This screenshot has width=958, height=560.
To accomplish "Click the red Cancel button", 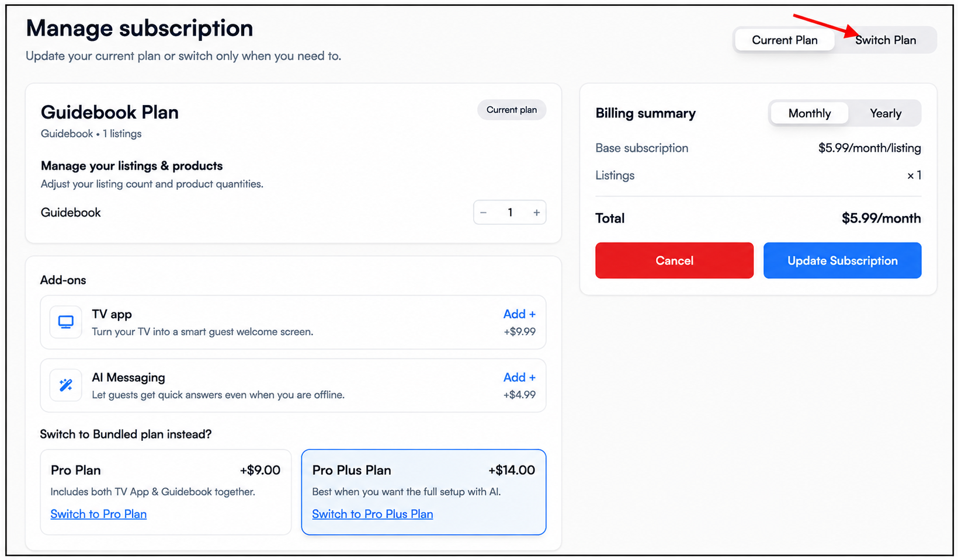I will tap(674, 260).
